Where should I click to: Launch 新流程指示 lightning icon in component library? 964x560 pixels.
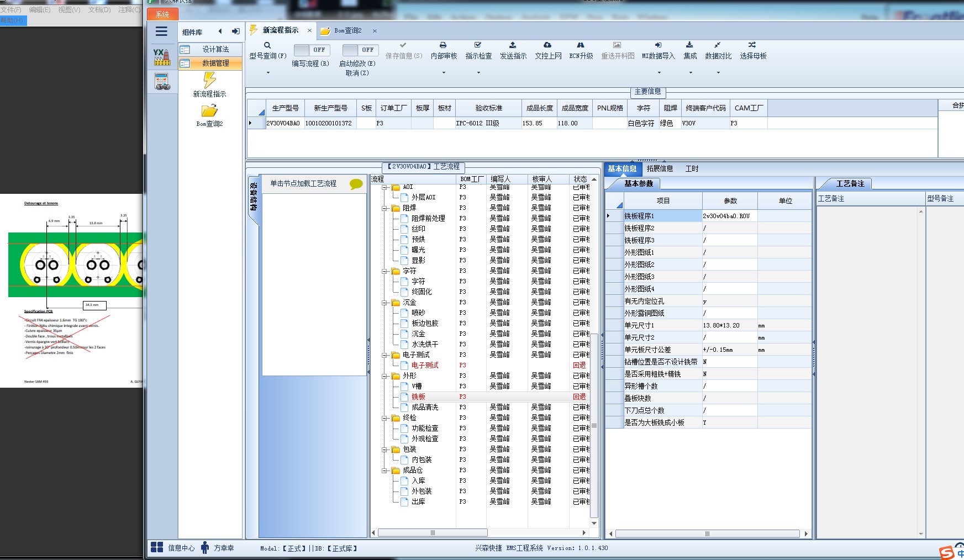[209, 80]
